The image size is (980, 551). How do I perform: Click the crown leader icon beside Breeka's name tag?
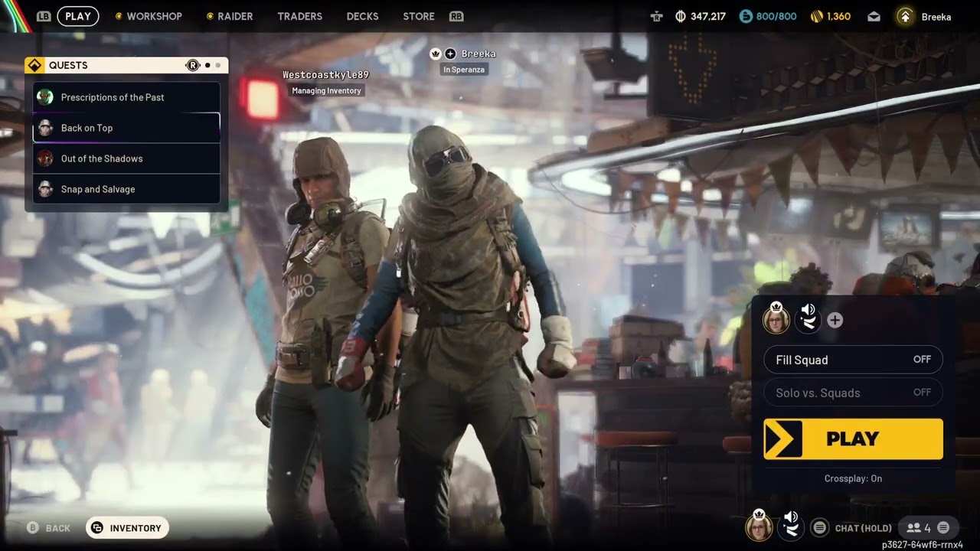pyautogui.click(x=436, y=54)
